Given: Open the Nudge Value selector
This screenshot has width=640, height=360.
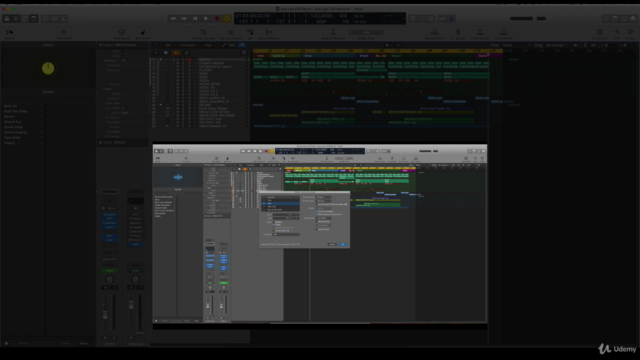Looking at the screenshot, I should 366,32.
